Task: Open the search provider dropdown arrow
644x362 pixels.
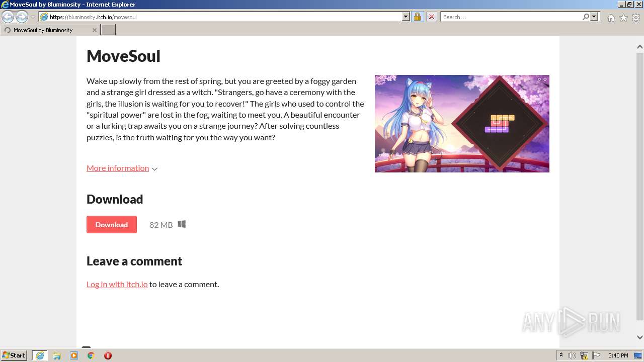Action: pos(594,17)
